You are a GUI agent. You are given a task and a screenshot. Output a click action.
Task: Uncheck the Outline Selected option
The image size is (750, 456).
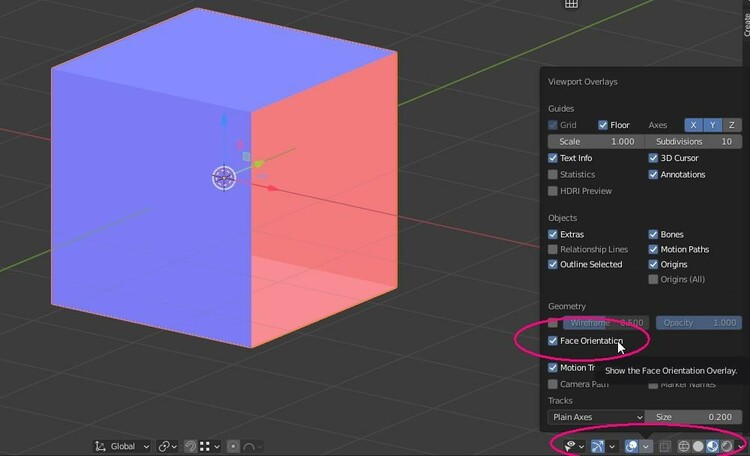point(553,264)
